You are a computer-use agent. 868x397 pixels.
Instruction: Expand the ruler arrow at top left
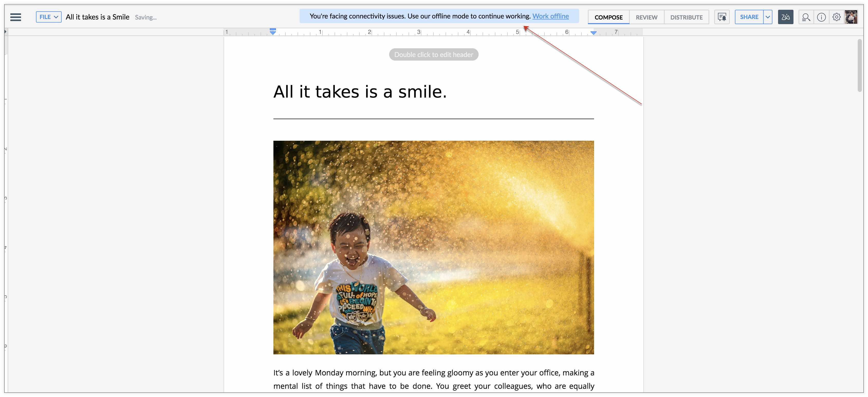coord(5,32)
